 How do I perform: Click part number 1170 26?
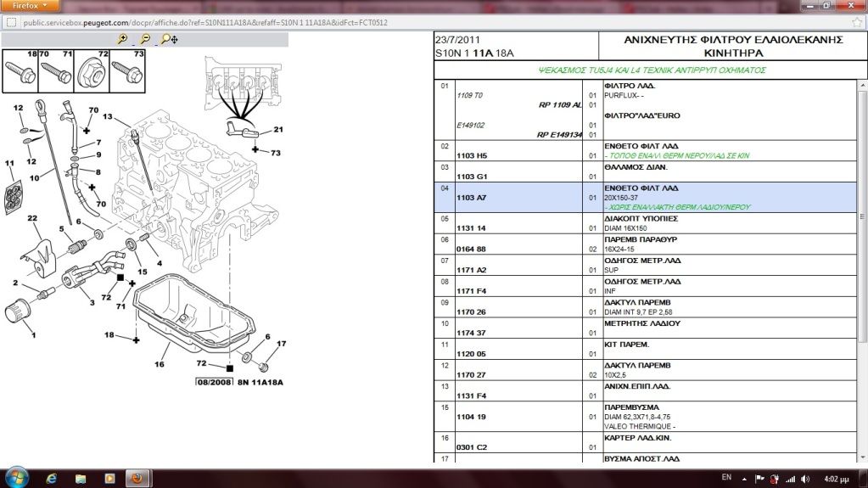(471, 312)
